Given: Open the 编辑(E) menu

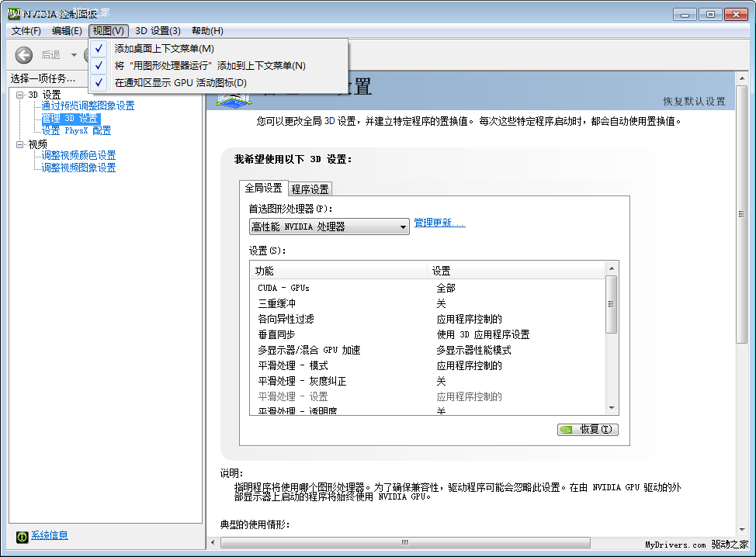Looking at the screenshot, I should (x=67, y=31).
